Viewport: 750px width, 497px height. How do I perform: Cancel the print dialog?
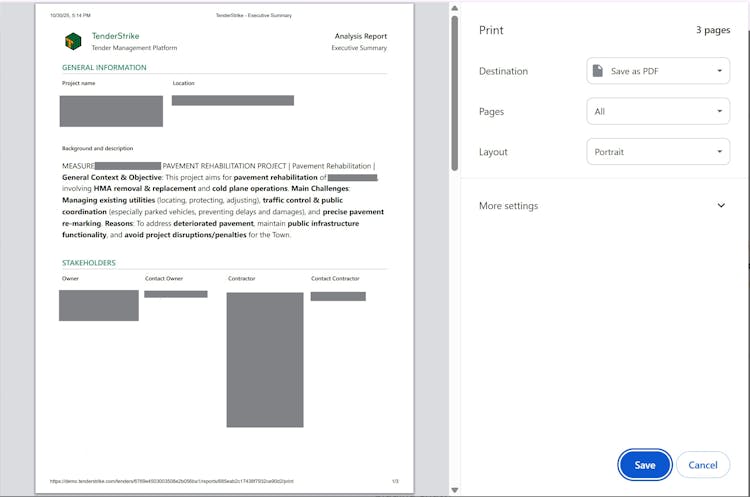tap(702, 465)
